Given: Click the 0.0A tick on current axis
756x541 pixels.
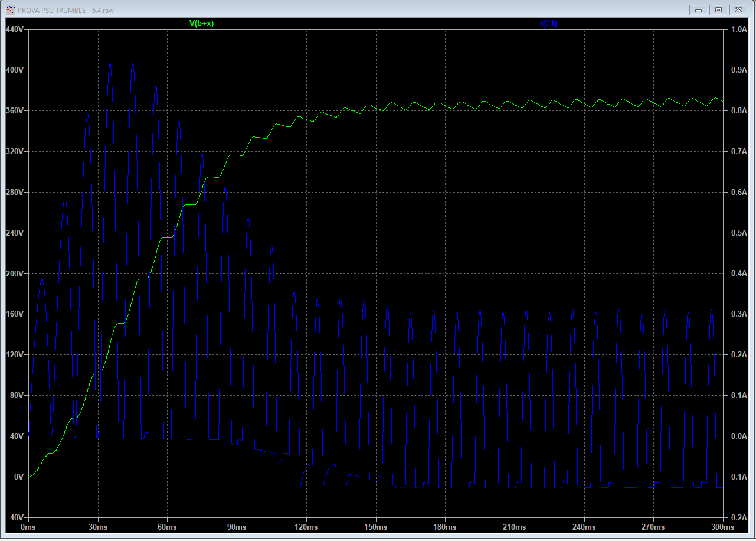Looking at the screenshot, I should [x=739, y=436].
